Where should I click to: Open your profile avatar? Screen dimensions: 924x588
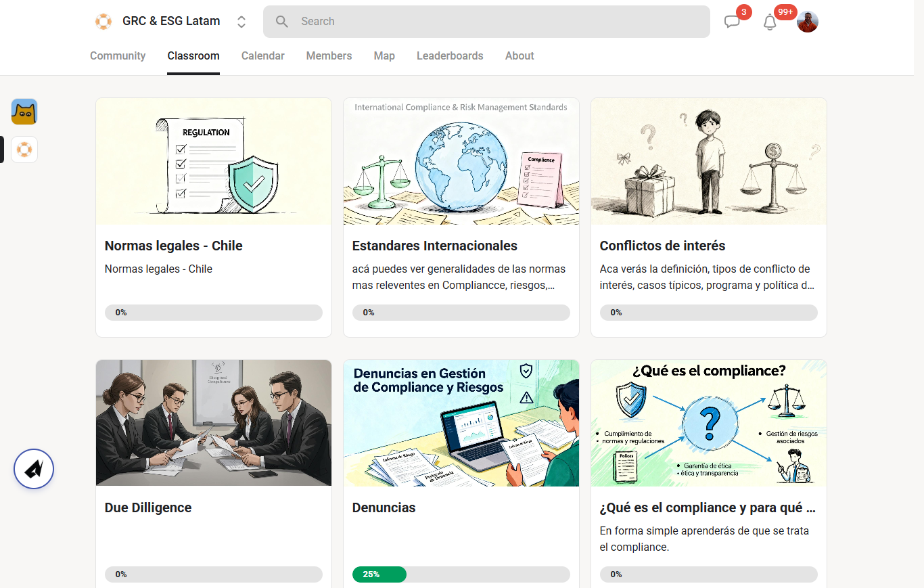[x=808, y=21]
